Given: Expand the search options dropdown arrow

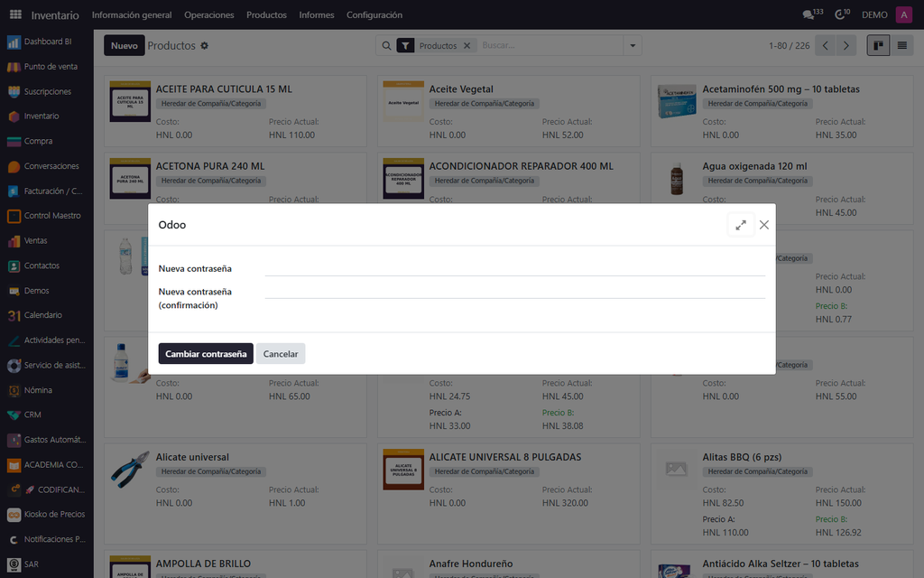Looking at the screenshot, I should 633,45.
